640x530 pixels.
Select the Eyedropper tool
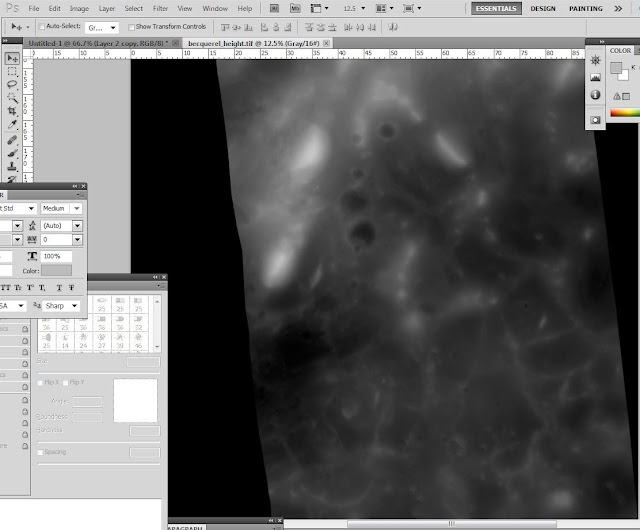tap(12, 125)
